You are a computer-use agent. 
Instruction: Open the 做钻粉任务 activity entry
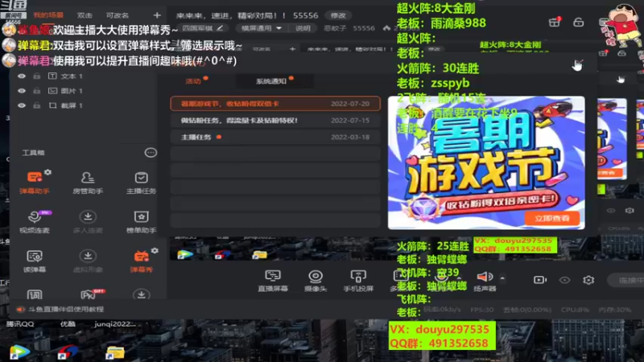point(275,120)
